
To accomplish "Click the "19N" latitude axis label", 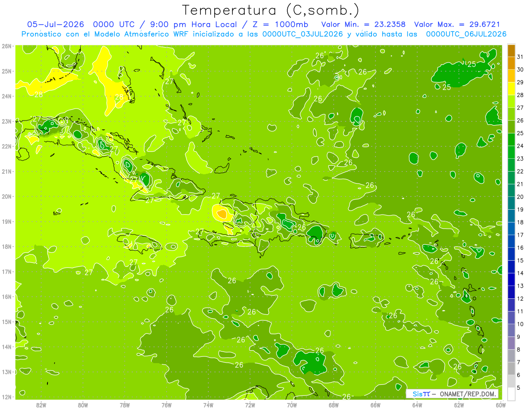I will pyautogui.click(x=7, y=221).
